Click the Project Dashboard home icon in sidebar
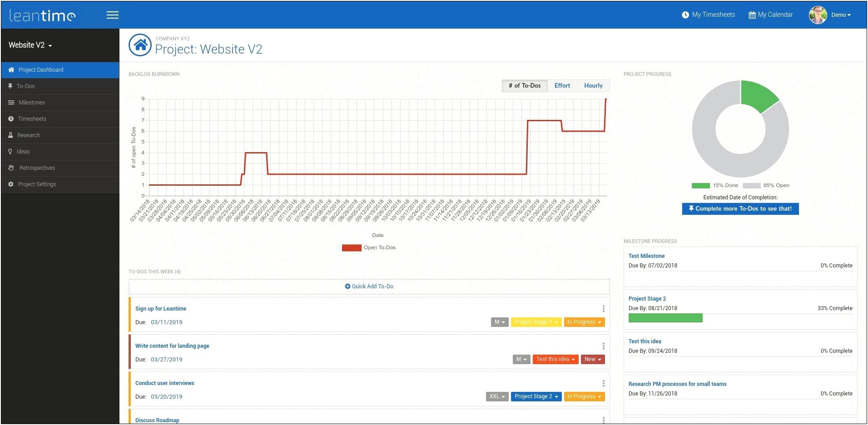The image size is (868, 425). tap(11, 70)
